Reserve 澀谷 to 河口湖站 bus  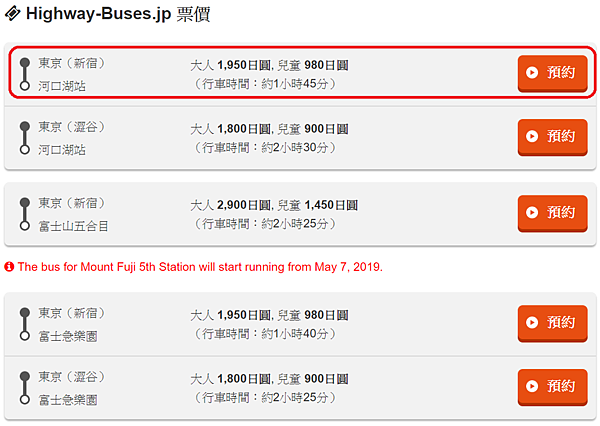tap(552, 137)
